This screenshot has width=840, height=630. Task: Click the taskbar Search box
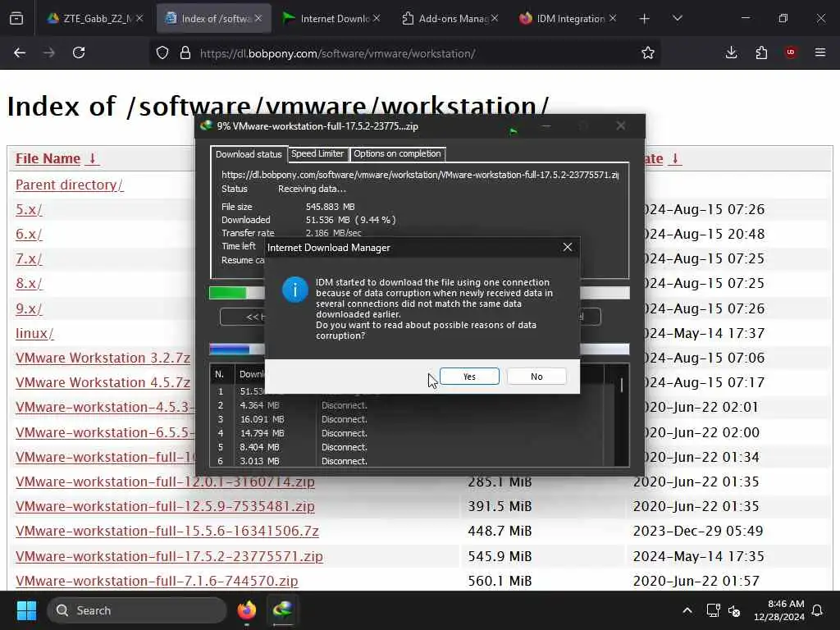[x=137, y=610]
